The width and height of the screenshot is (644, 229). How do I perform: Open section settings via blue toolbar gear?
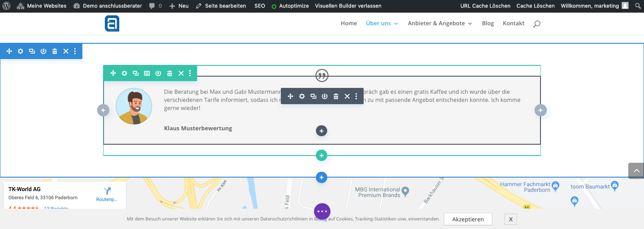point(20,51)
